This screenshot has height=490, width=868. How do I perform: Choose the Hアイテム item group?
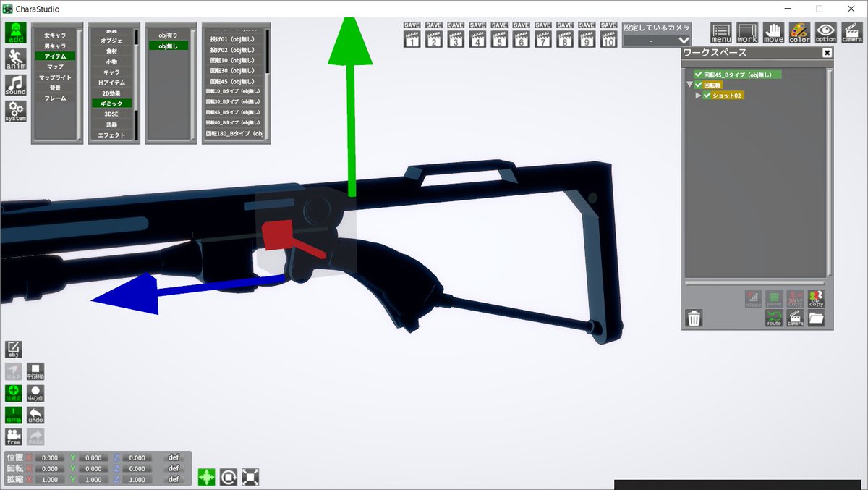(x=111, y=83)
